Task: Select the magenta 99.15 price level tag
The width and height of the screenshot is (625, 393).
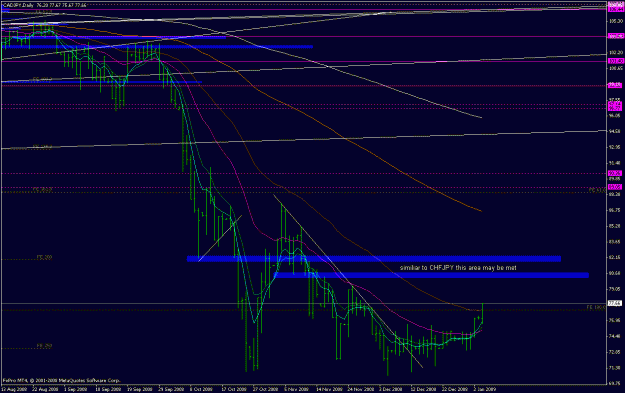Action: coord(615,85)
